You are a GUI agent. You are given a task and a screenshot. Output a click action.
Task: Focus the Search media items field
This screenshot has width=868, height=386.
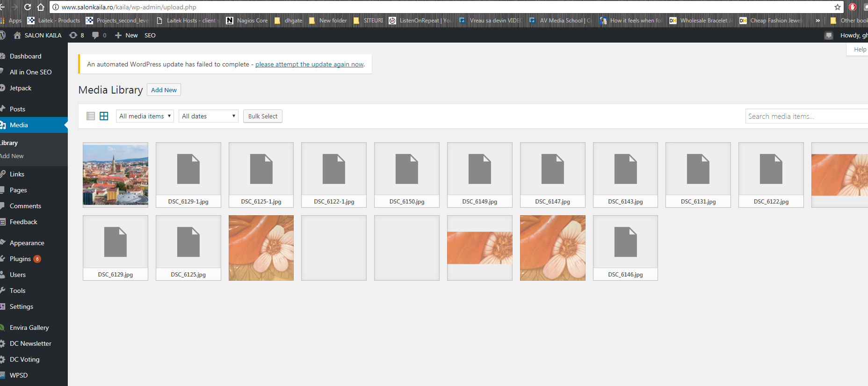[x=804, y=116]
